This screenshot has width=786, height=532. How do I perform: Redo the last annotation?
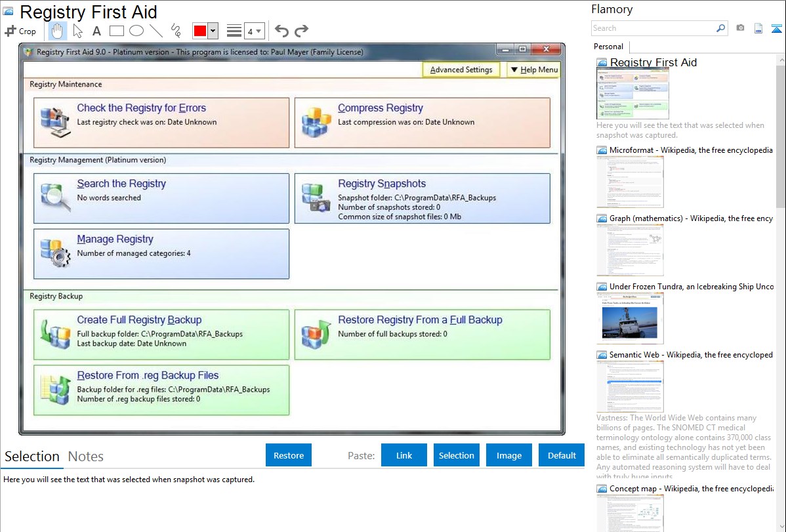(x=301, y=31)
